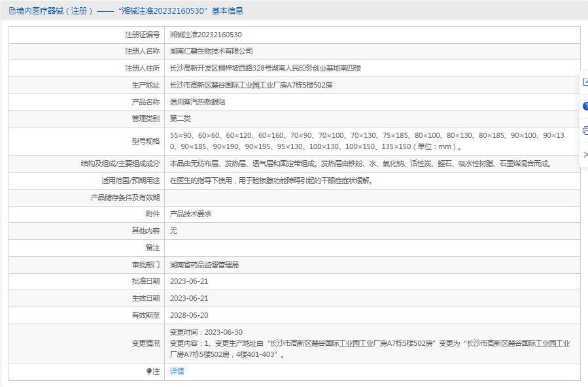This screenshot has height=387, width=588.
Task: Click the registrant address starting with 长沙高新开发区
Action: (265, 69)
